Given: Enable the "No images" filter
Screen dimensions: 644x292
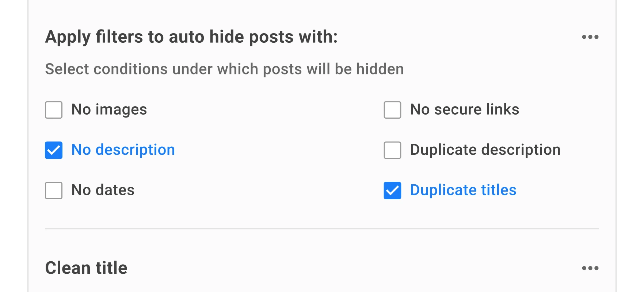Looking at the screenshot, I should (x=53, y=109).
